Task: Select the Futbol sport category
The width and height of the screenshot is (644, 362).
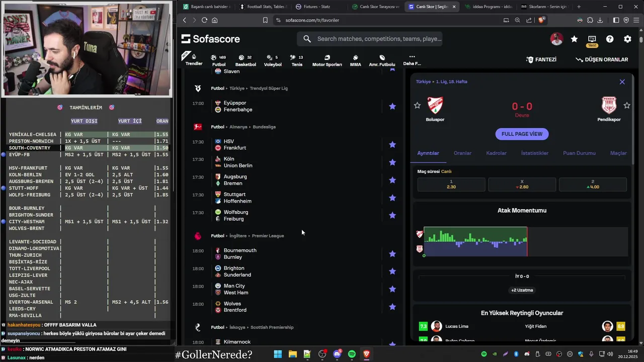Action: 218,60
